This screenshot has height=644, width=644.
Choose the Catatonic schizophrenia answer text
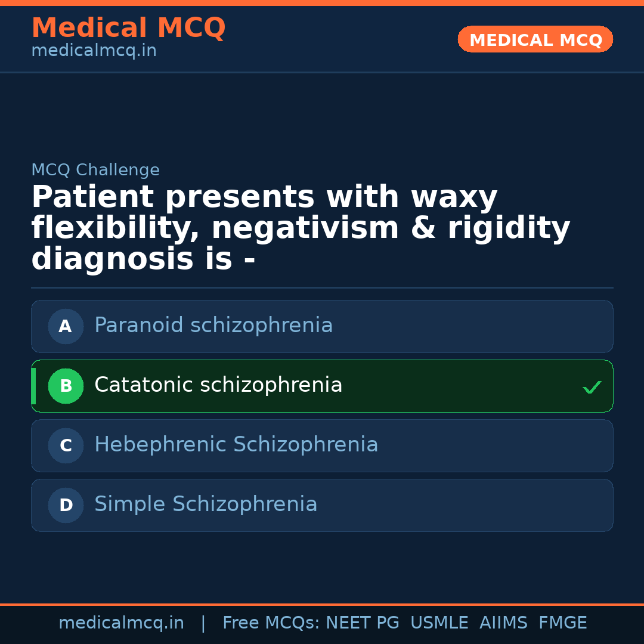coord(218,385)
